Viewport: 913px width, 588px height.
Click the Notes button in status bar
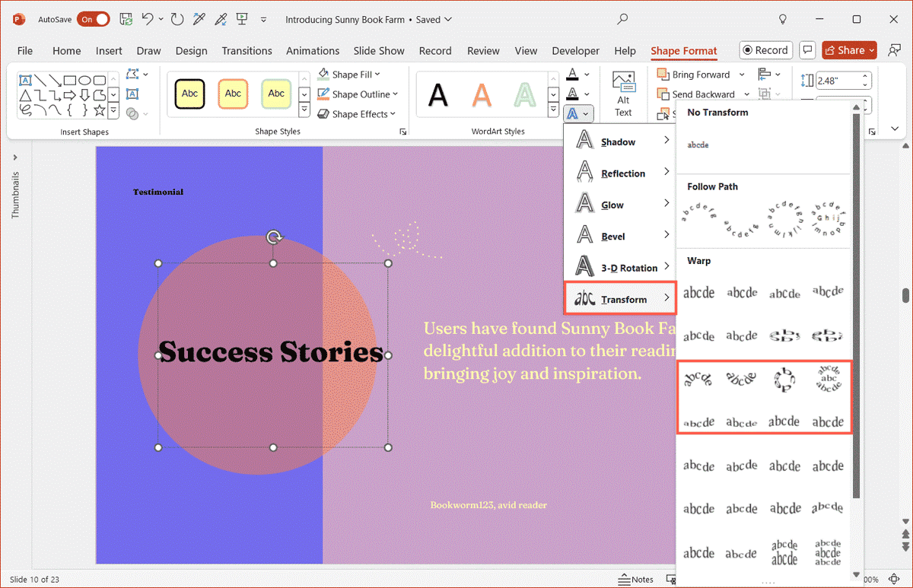(635, 580)
